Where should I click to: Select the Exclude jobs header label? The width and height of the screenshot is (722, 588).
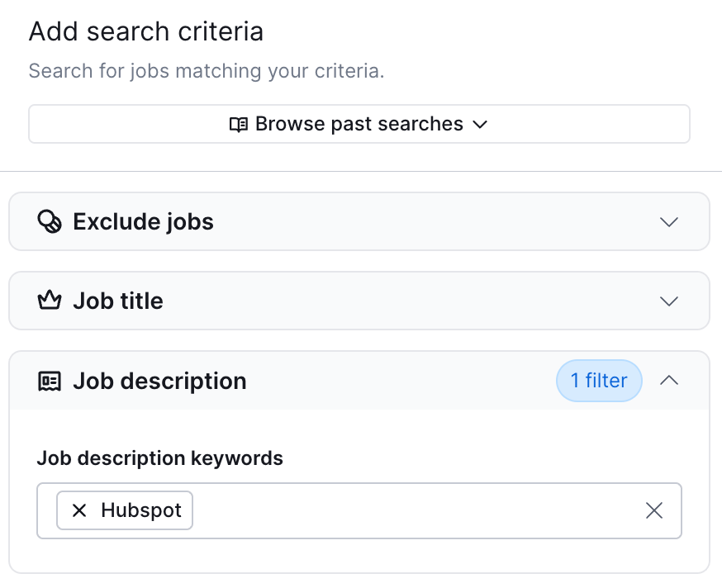143,221
